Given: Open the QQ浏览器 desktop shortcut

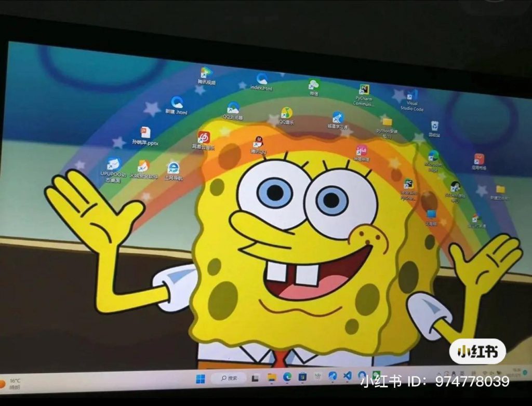Looking at the screenshot, I should pos(233,108).
